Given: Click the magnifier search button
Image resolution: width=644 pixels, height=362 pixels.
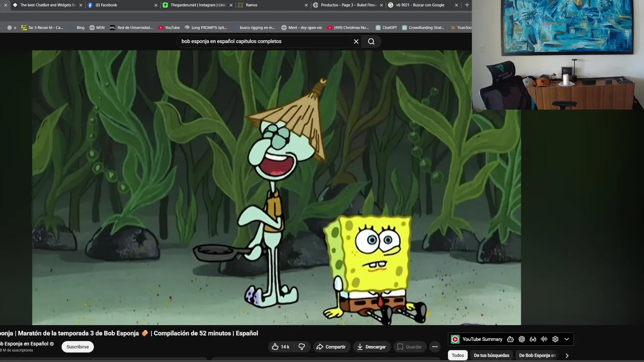Looking at the screenshot, I should pyautogui.click(x=371, y=41).
